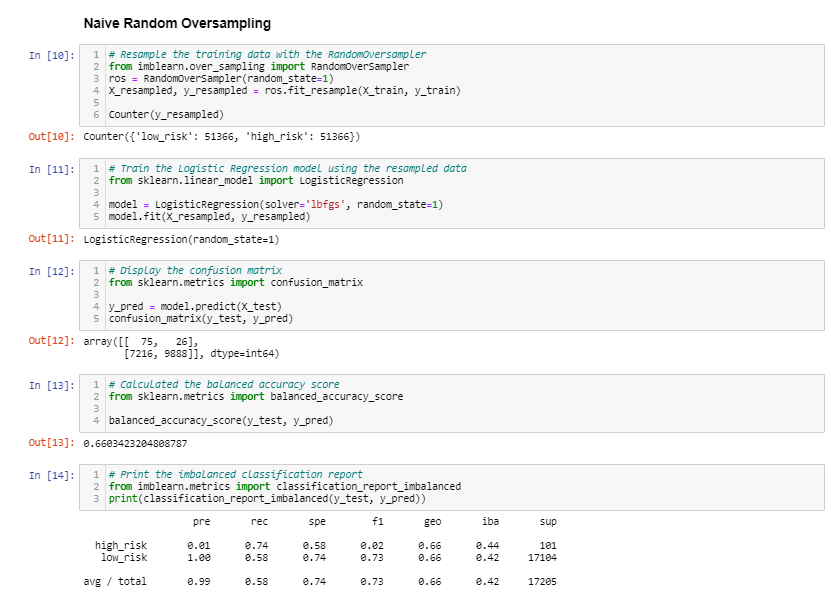Viewport: 831px width, 599px height.
Task: Select the In [12] cell prompt
Action: pos(52,271)
